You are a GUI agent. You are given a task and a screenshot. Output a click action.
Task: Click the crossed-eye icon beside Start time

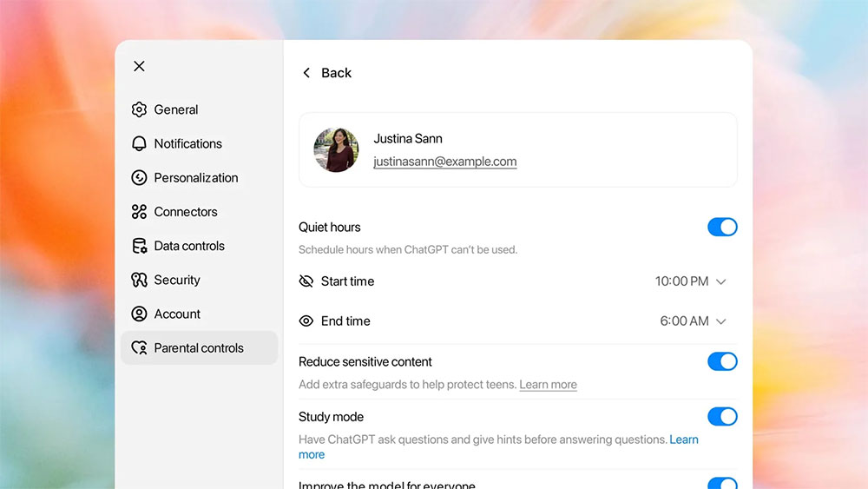pos(306,281)
